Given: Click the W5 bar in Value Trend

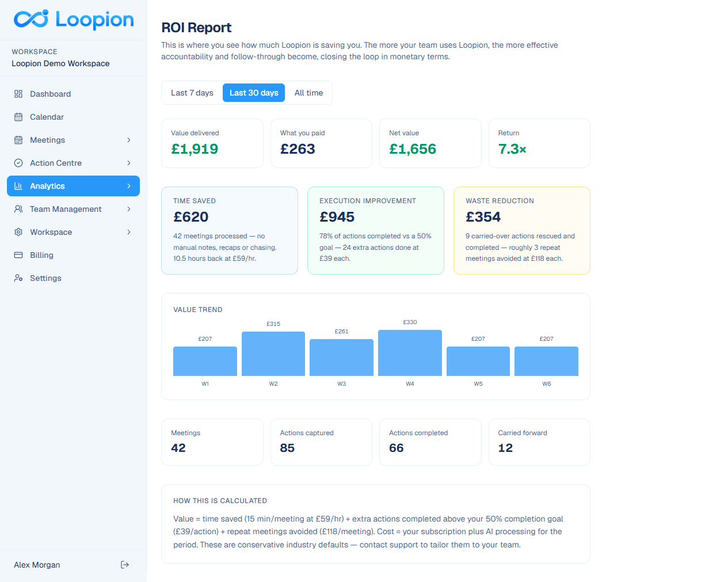Looking at the screenshot, I should point(478,361).
